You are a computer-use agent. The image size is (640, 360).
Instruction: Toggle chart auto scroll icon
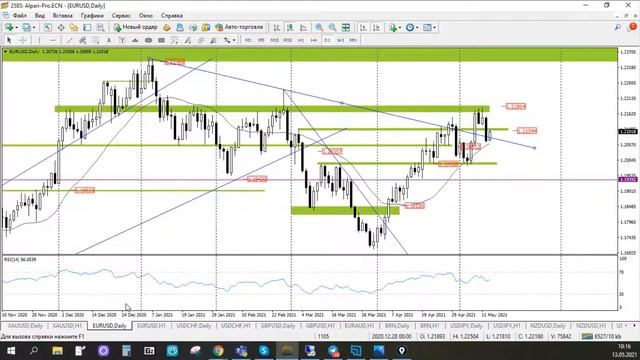(363, 27)
